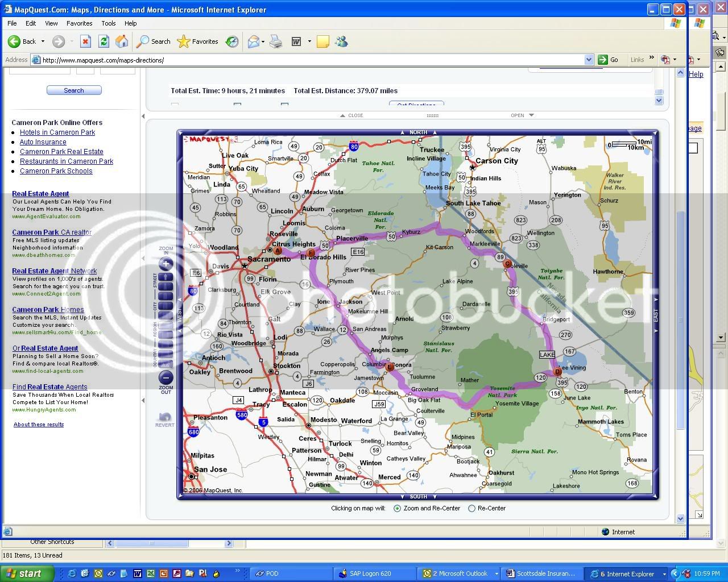Pan the map North
Image resolution: width=728 pixels, height=582 pixels.
[x=418, y=132]
